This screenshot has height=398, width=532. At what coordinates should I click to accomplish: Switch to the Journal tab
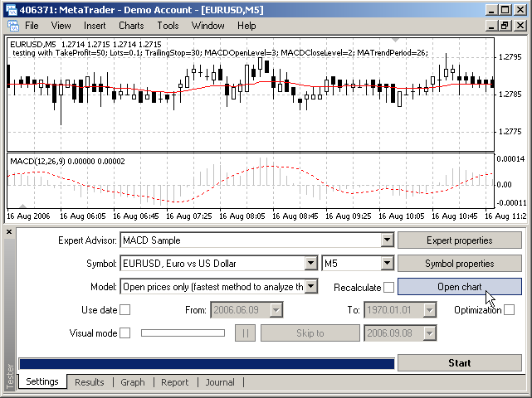(x=220, y=382)
